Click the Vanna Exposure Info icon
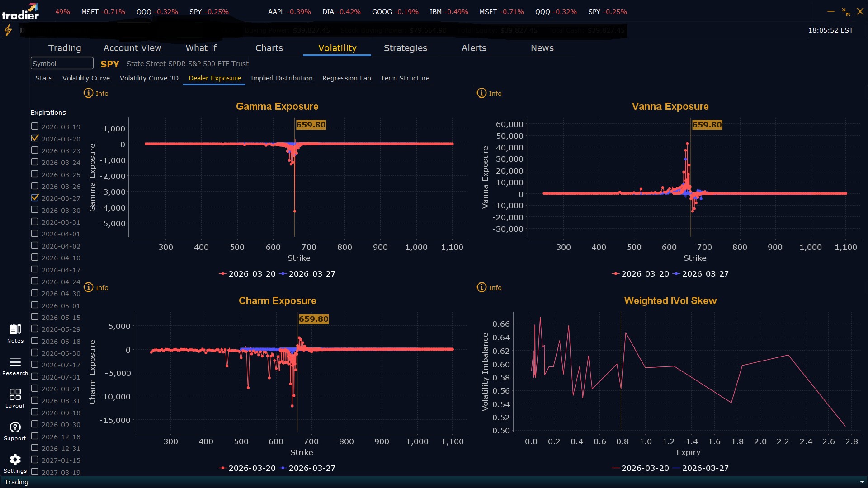This screenshot has height=488, width=868. coord(481,93)
